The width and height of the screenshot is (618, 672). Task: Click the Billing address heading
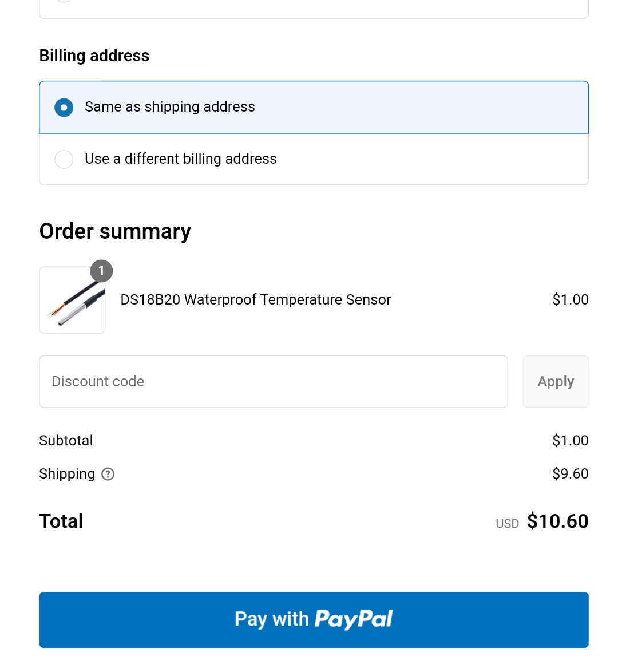(94, 56)
